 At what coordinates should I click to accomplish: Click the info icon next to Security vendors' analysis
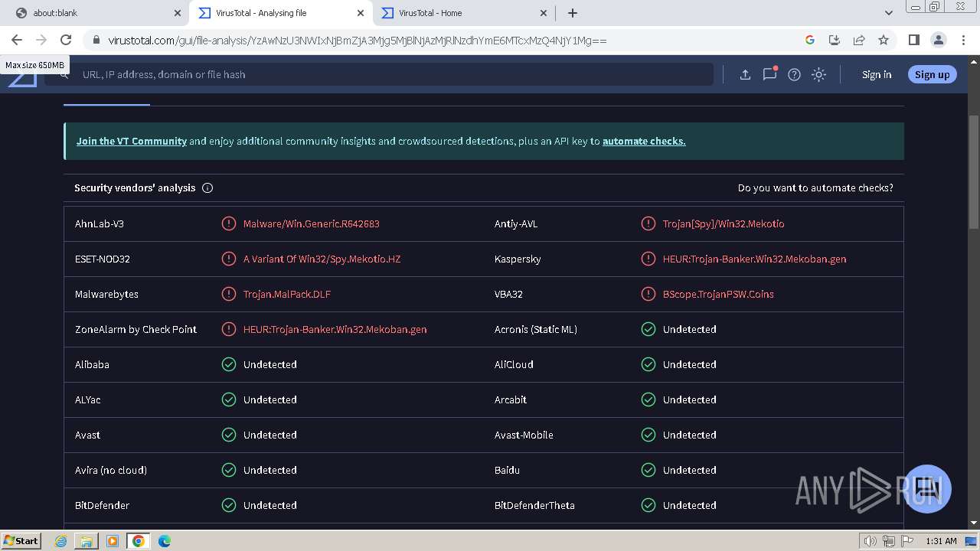click(207, 187)
